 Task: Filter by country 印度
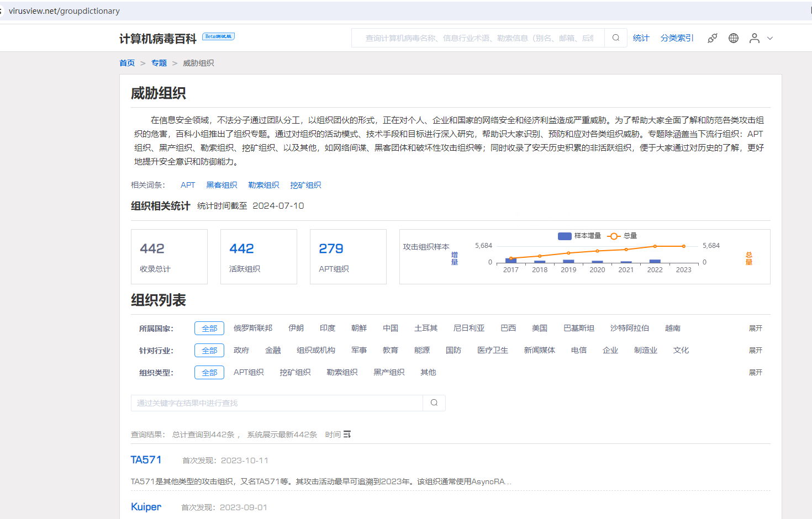(328, 328)
